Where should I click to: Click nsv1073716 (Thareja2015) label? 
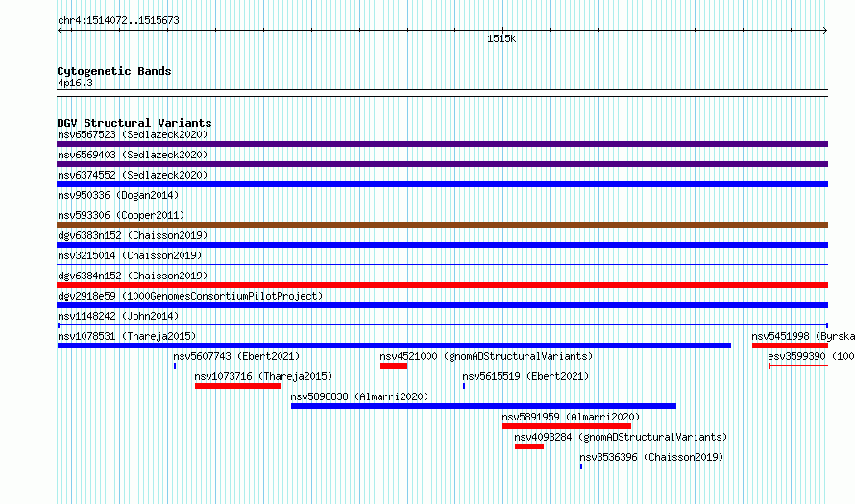pyautogui.click(x=263, y=376)
